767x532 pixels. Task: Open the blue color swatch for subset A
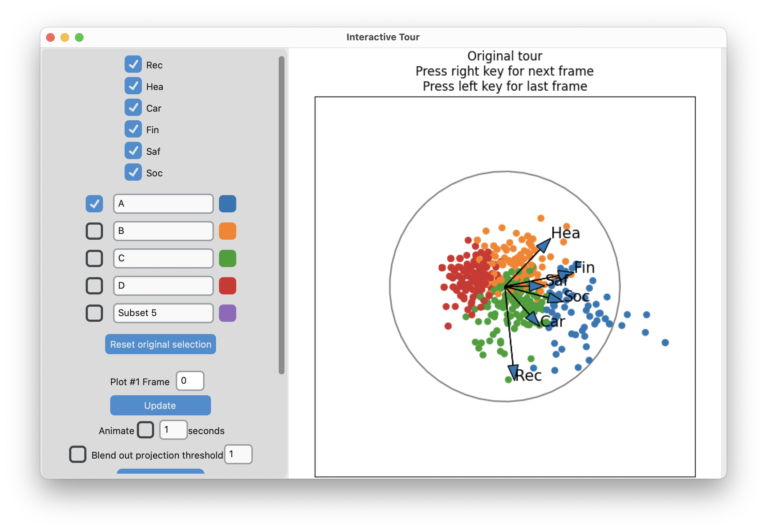pyautogui.click(x=228, y=203)
